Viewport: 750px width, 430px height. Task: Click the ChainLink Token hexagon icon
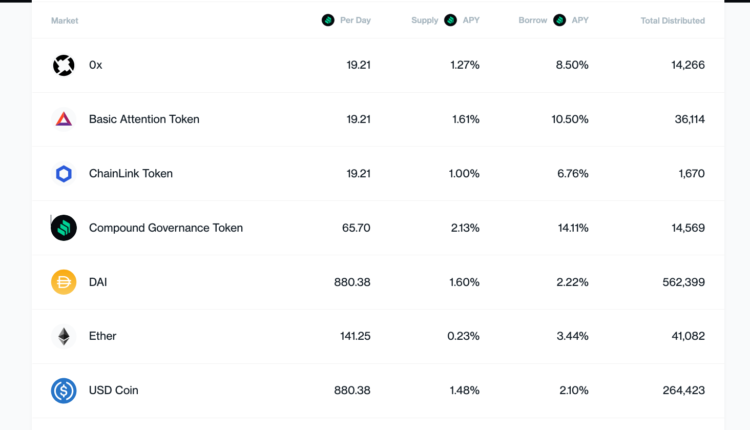(64, 174)
